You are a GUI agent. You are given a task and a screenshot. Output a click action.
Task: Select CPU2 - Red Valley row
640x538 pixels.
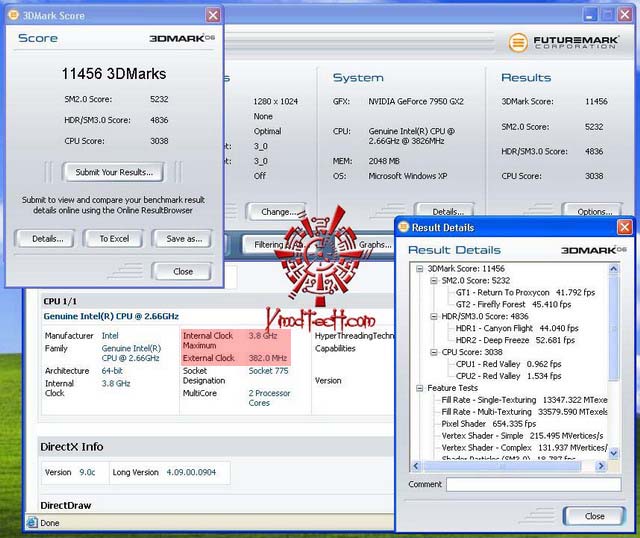coord(508,376)
